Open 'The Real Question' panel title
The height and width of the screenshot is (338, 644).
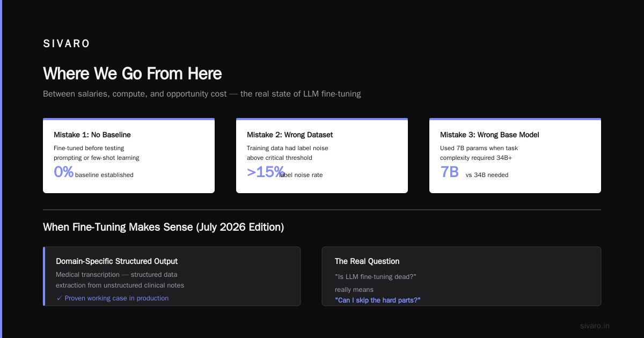(367, 261)
